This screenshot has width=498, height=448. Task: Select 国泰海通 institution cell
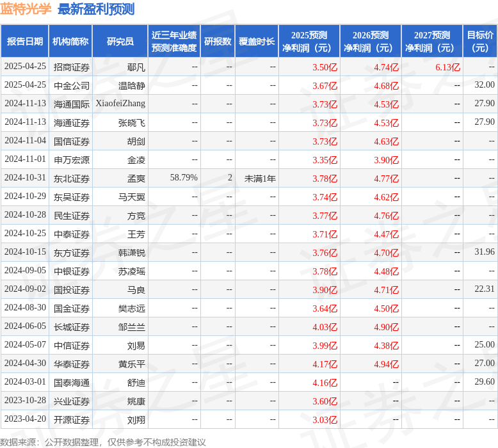(72, 383)
